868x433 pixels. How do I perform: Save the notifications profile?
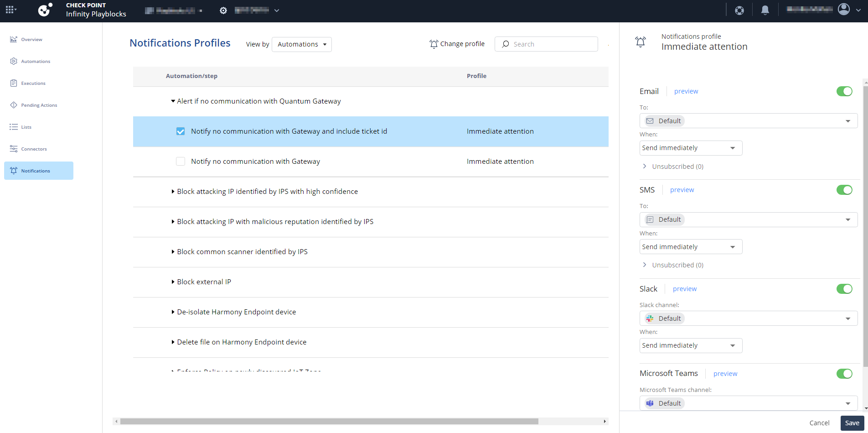(852, 423)
